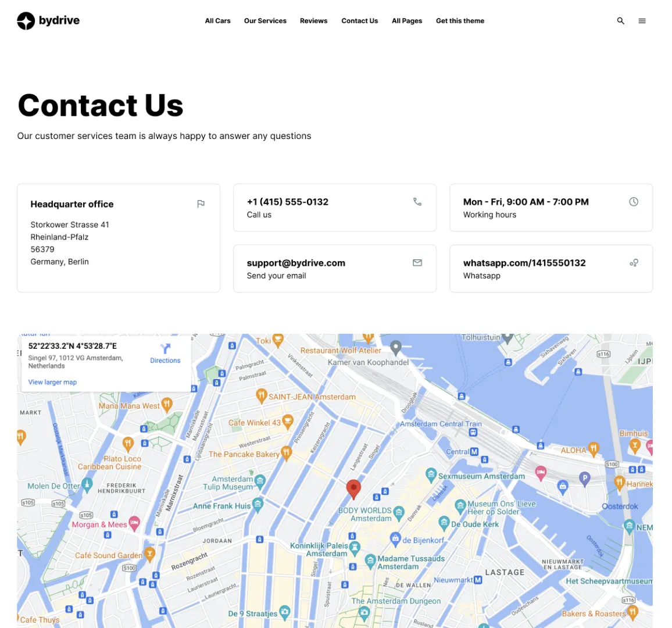Select the Nieuwmarkt metro station icon
This screenshot has height=628, width=672.
click(478, 580)
